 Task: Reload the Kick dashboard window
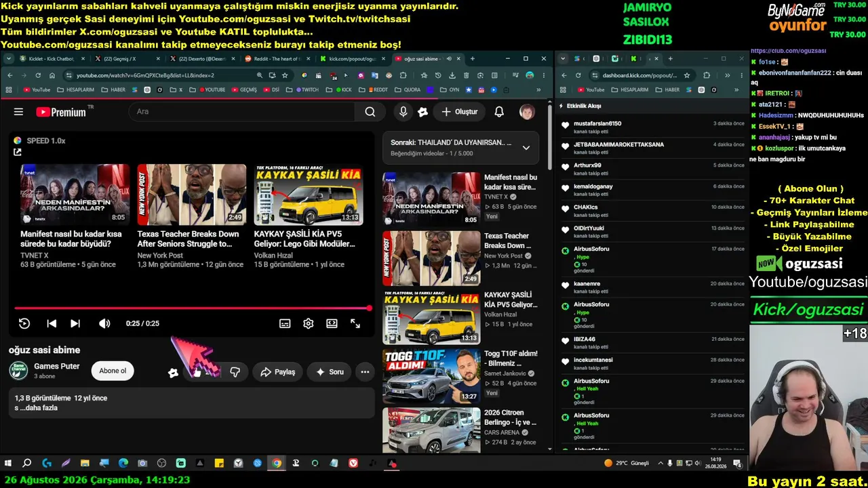tap(578, 75)
